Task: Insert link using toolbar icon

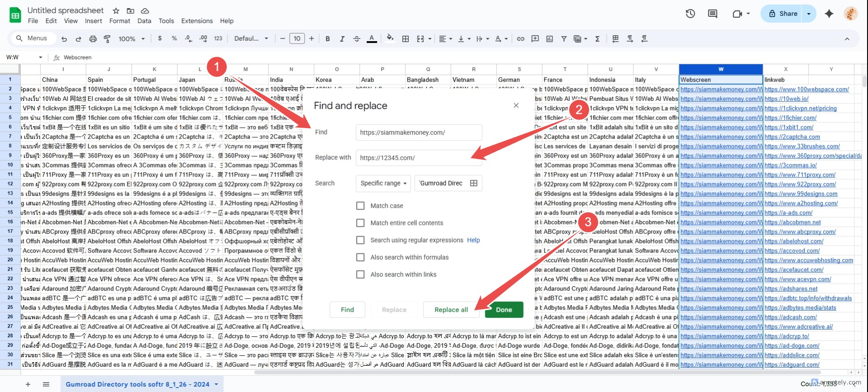Action: click(x=521, y=39)
